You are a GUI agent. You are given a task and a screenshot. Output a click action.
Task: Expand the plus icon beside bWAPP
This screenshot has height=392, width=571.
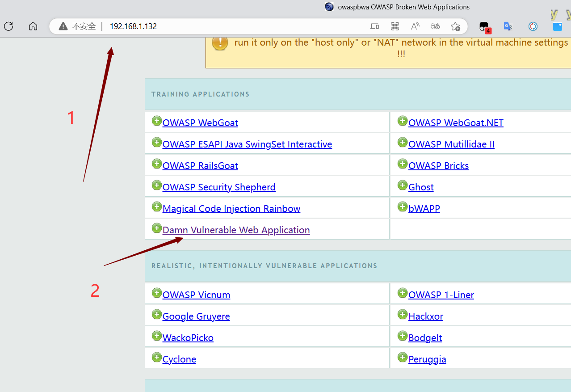pyautogui.click(x=402, y=207)
